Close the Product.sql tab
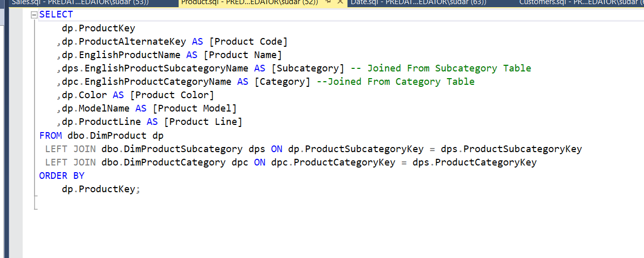 (339, 2)
